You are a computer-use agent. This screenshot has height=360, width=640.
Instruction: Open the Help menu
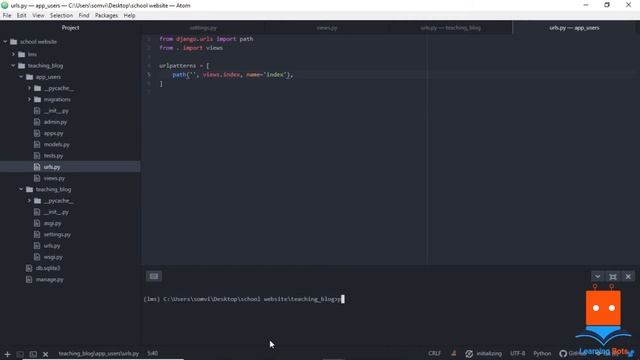[129, 16]
